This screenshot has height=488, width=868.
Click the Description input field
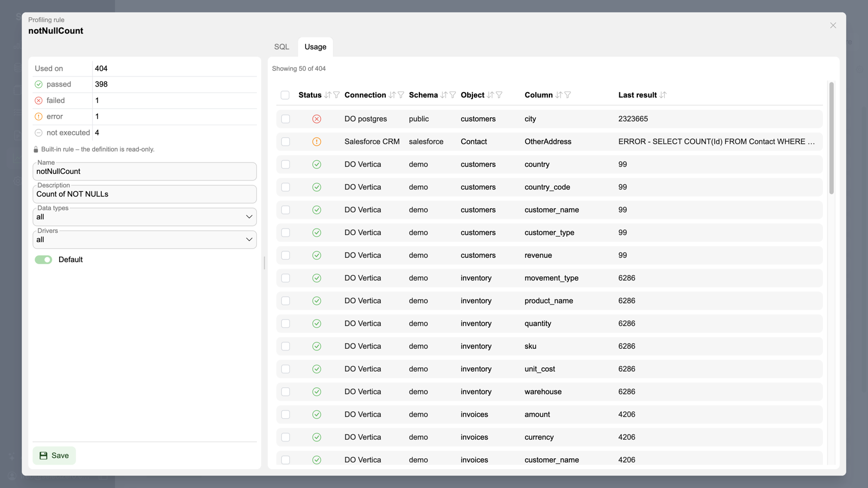[x=145, y=194]
